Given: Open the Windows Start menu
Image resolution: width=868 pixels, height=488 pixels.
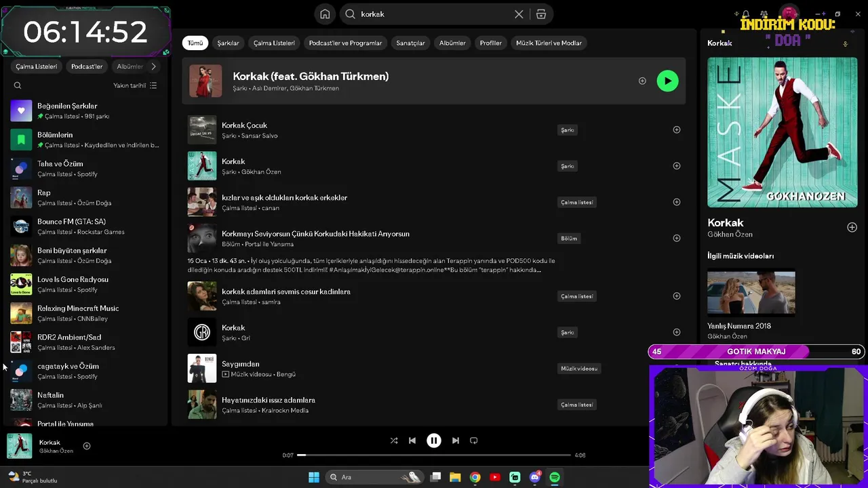Looking at the screenshot, I should 314,477.
